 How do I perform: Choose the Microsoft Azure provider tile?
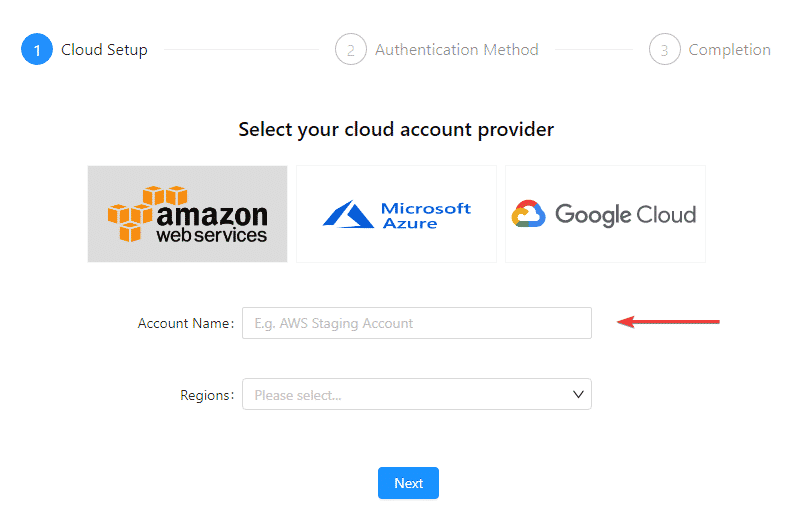tap(396, 214)
